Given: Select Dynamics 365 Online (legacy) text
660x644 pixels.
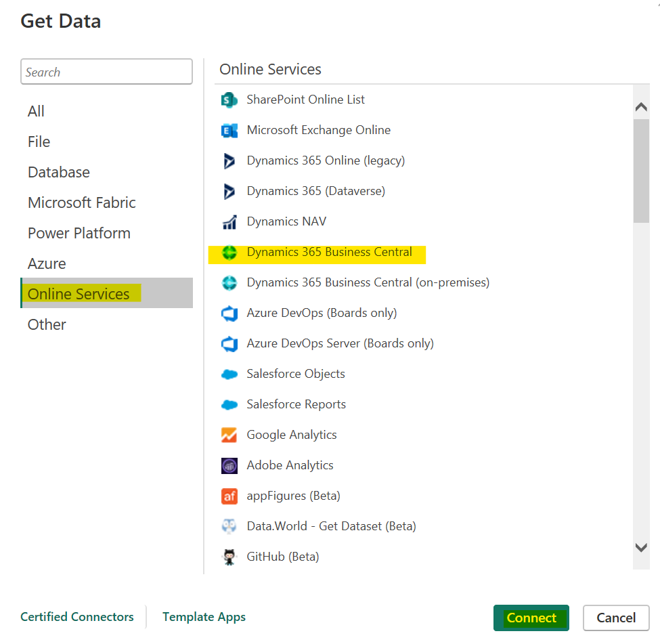Looking at the screenshot, I should (326, 161).
